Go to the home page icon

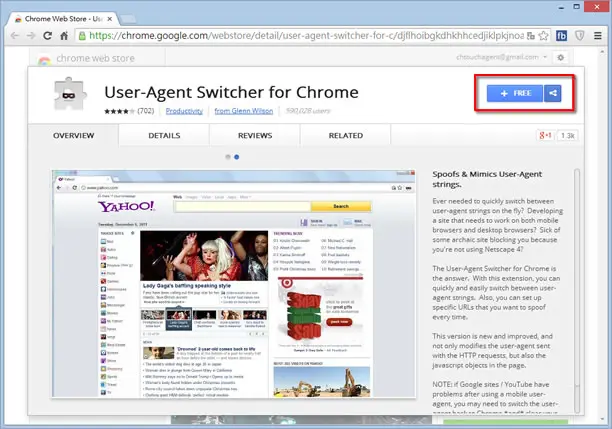point(64,36)
